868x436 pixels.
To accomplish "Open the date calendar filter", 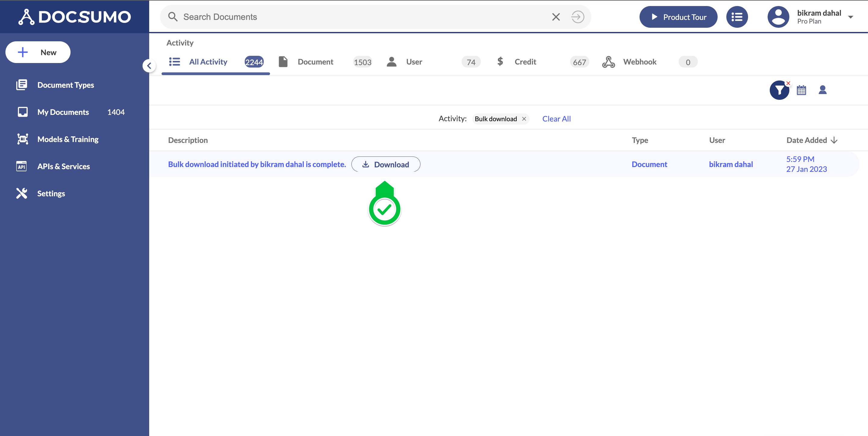I will click(801, 90).
